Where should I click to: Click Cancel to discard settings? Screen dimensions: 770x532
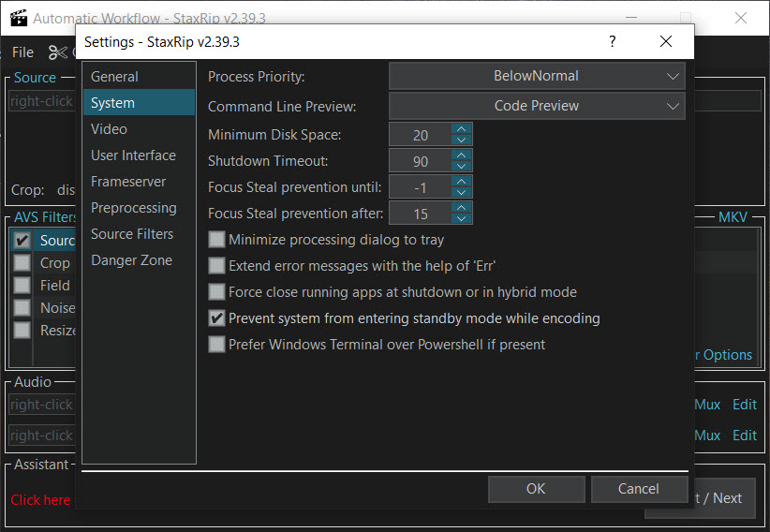coord(639,489)
